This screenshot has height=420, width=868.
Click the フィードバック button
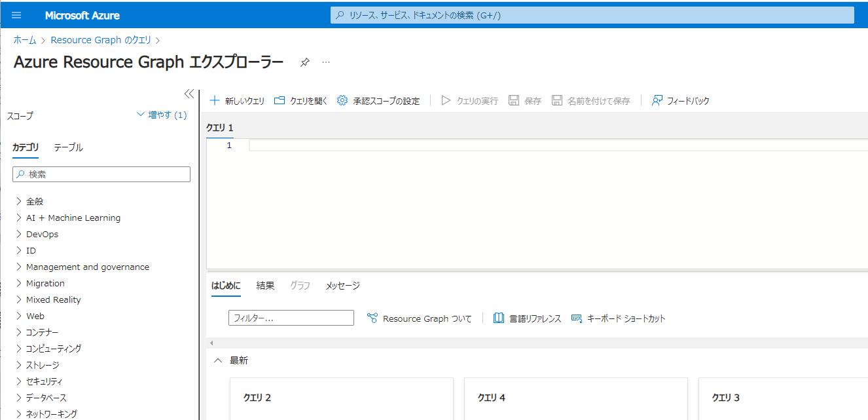pyautogui.click(x=681, y=101)
